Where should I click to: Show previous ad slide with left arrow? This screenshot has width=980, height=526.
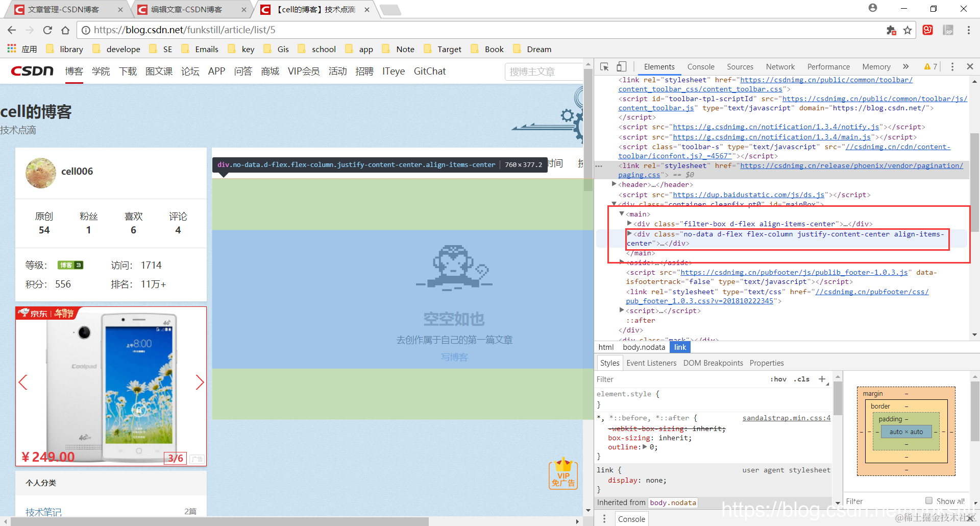[22, 382]
